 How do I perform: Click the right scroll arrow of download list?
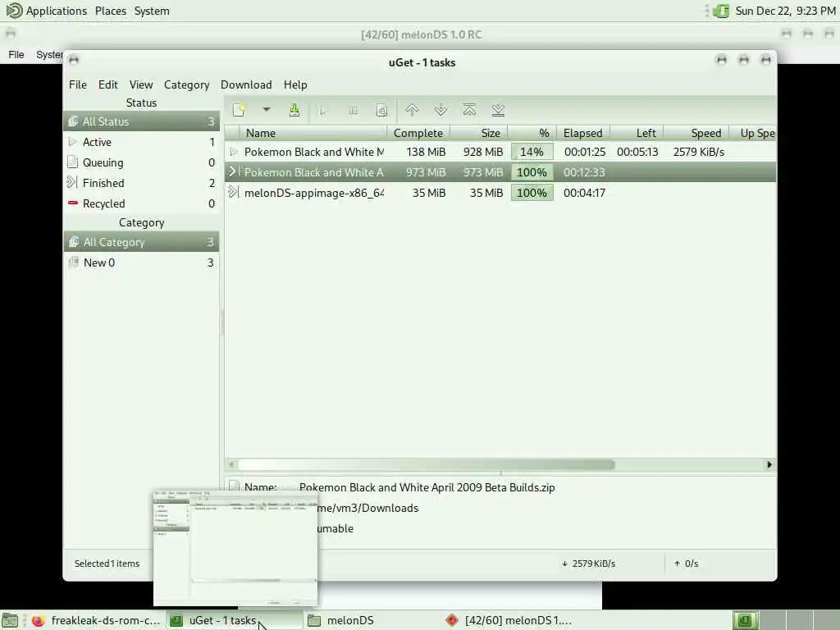(x=769, y=464)
